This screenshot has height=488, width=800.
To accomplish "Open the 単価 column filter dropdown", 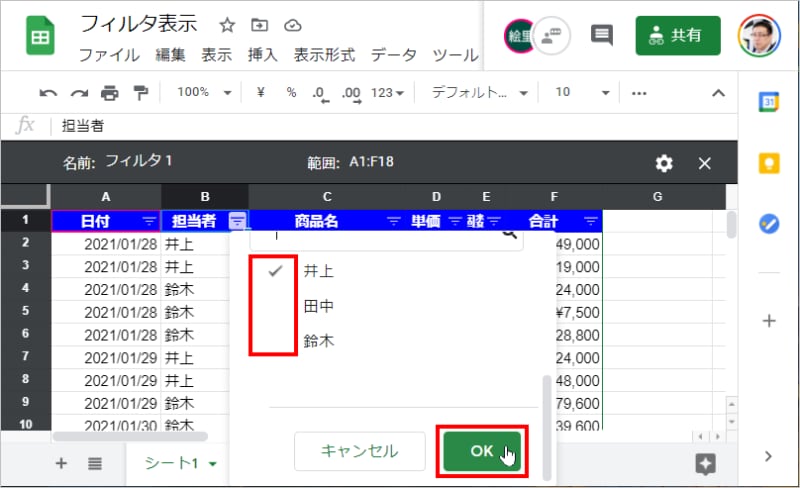I will click(455, 222).
